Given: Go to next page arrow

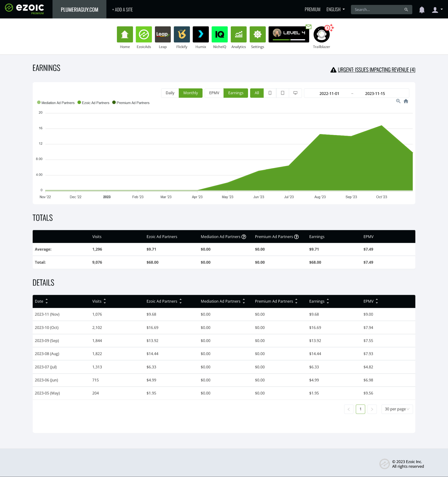Looking at the screenshot, I should (x=372, y=409).
